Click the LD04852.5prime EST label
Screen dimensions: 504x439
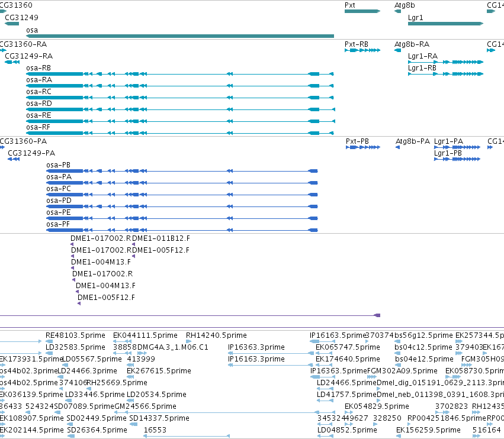347,430
